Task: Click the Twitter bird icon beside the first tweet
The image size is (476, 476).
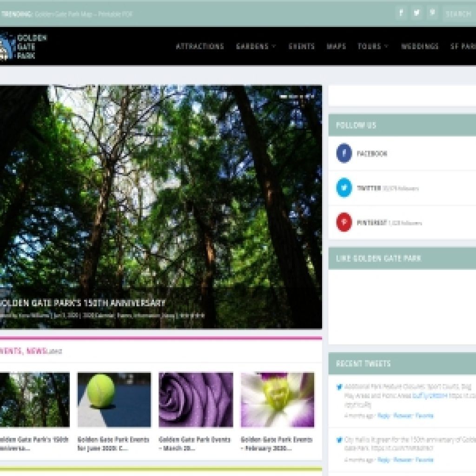Action: click(x=339, y=387)
